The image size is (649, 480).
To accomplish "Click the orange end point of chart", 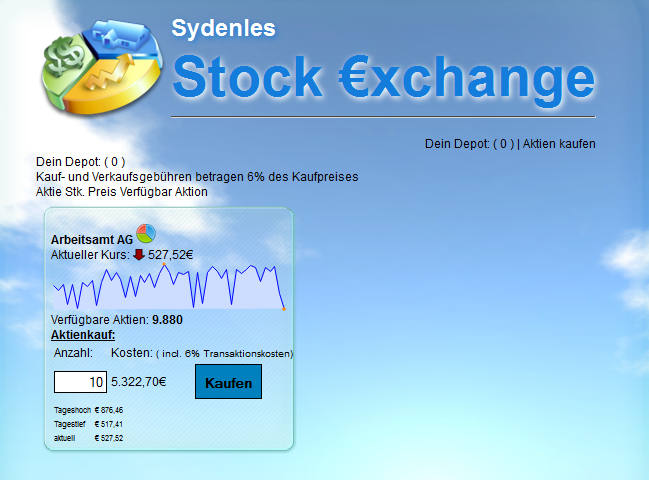I will pos(284,309).
